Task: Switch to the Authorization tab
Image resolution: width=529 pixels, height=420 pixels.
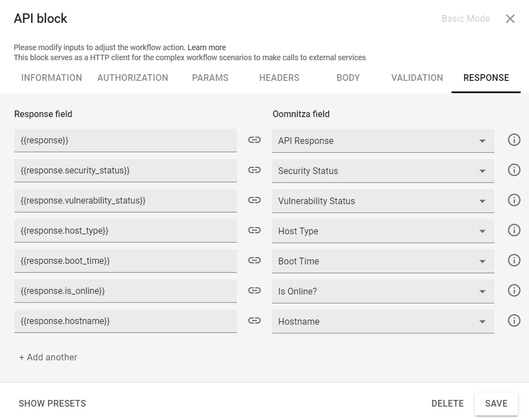Action: [132, 78]
